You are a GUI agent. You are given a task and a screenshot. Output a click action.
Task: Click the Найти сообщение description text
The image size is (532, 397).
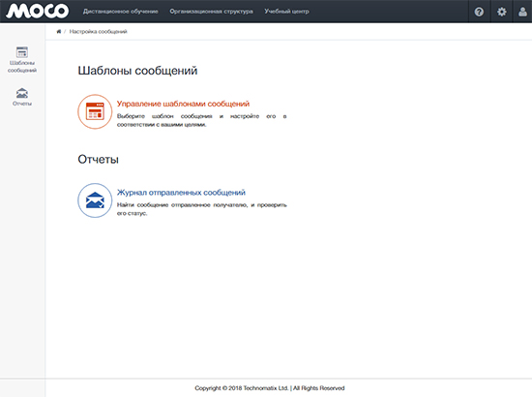[202, 209]
